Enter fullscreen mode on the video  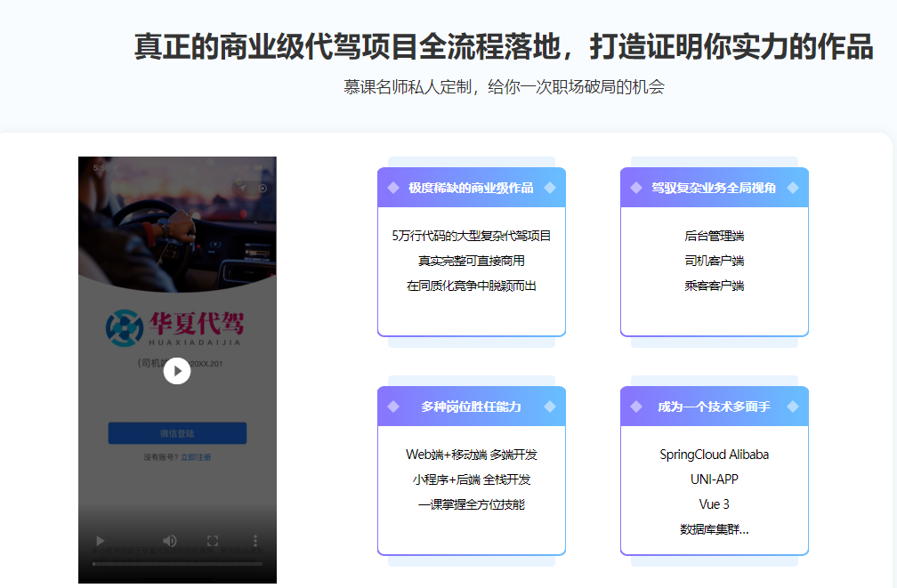pos(213,541)
